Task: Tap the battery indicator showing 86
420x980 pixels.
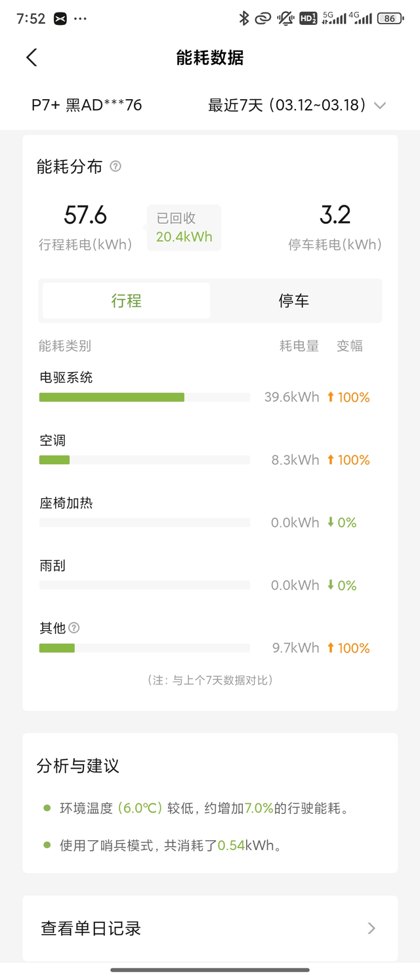Action: (x=390, y=18)
